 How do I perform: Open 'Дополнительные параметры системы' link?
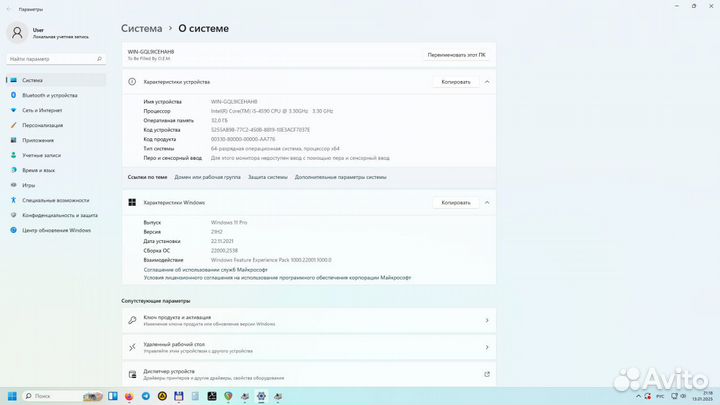click(340, 177)
